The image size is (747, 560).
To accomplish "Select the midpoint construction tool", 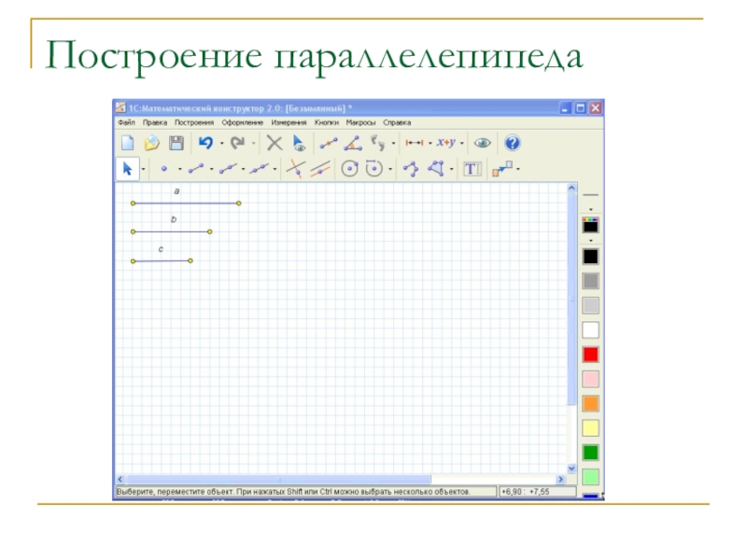I will 329,143.
